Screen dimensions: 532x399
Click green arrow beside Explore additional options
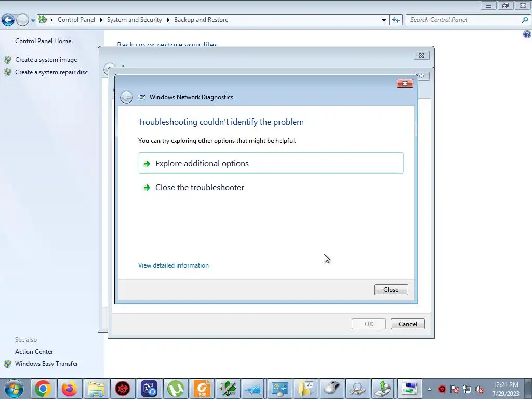[x=147, y=164]
